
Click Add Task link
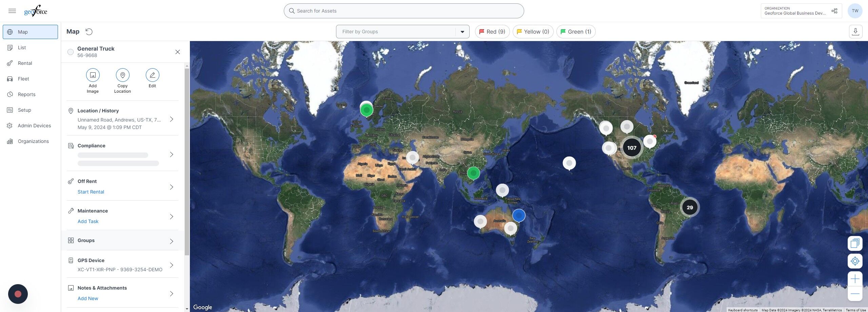(x=88, y=221)
